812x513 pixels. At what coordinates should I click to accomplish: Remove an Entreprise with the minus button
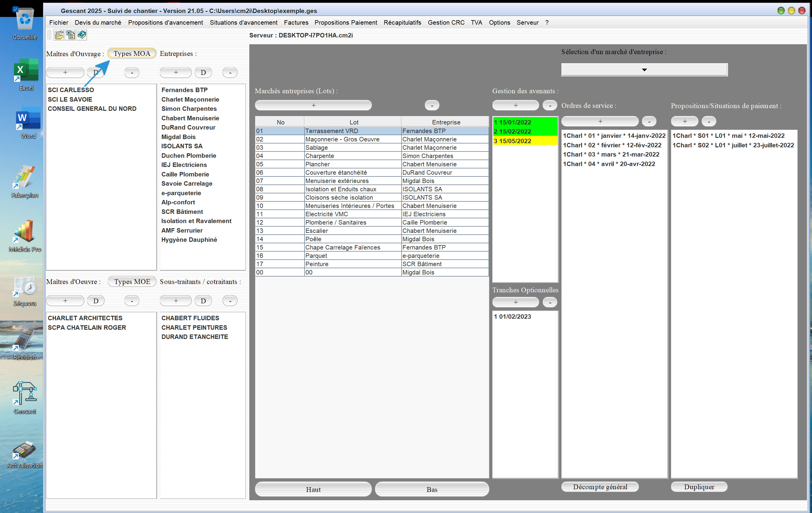tap(230, 72)
